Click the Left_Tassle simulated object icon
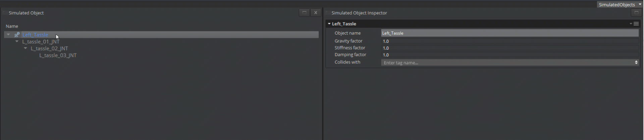Image resolution: width=644 pixels, height=140 pixels. pyautogui.click(x=17, y=35)
